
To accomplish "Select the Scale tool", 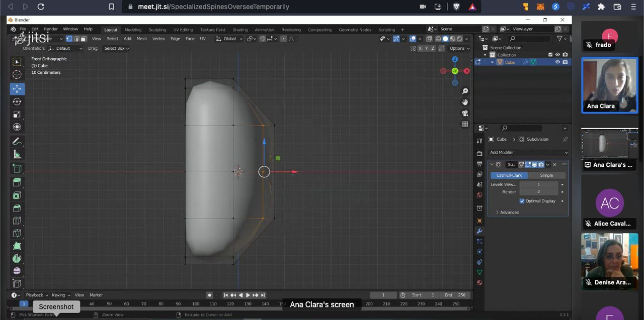I will [x=17, y=115].
